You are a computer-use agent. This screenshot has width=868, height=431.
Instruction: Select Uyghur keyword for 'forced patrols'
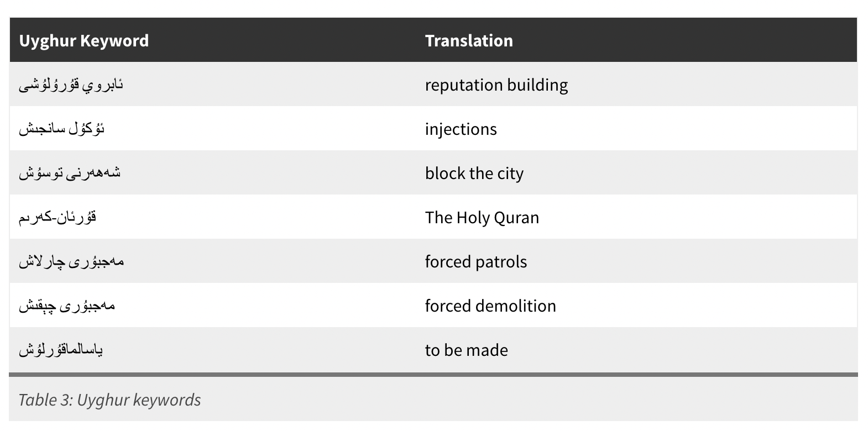71,261
